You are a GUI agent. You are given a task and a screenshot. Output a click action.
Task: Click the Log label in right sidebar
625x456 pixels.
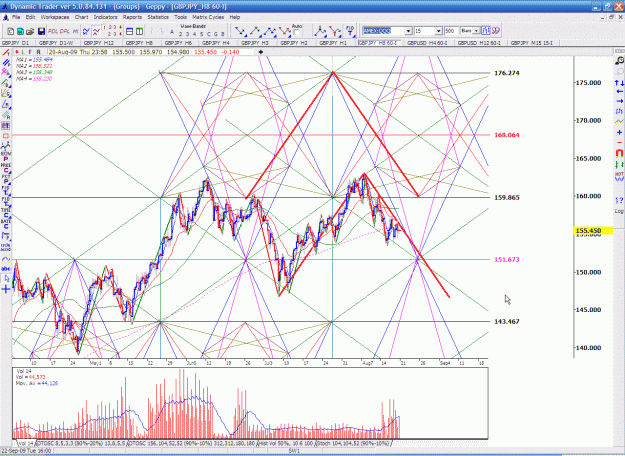click(619, 211)
